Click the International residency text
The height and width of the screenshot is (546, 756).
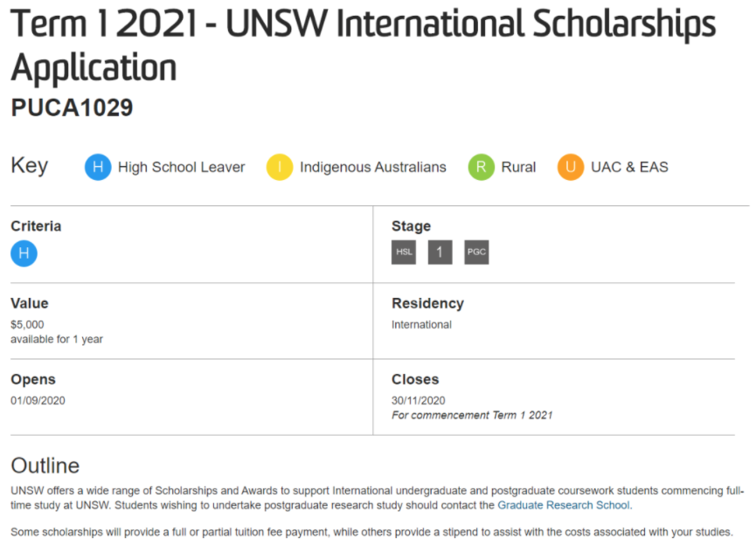click(x=421, y=325)
